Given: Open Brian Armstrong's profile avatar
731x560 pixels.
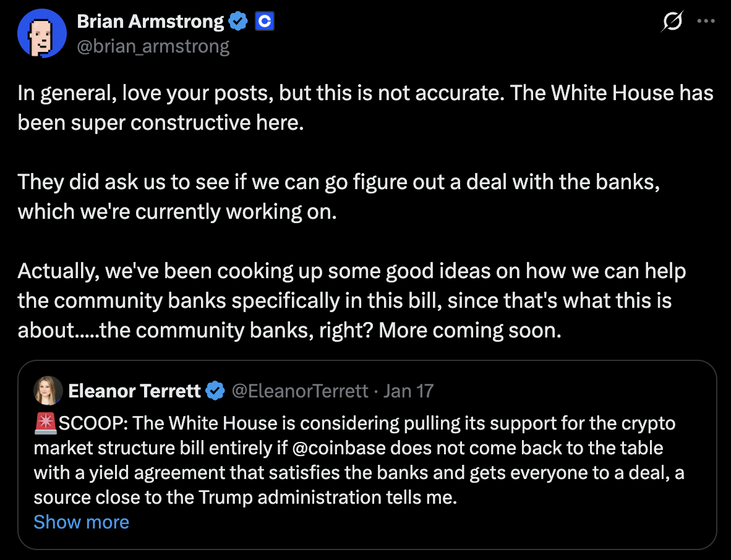Looking at the screenshot, I should (x=42, y=34).
